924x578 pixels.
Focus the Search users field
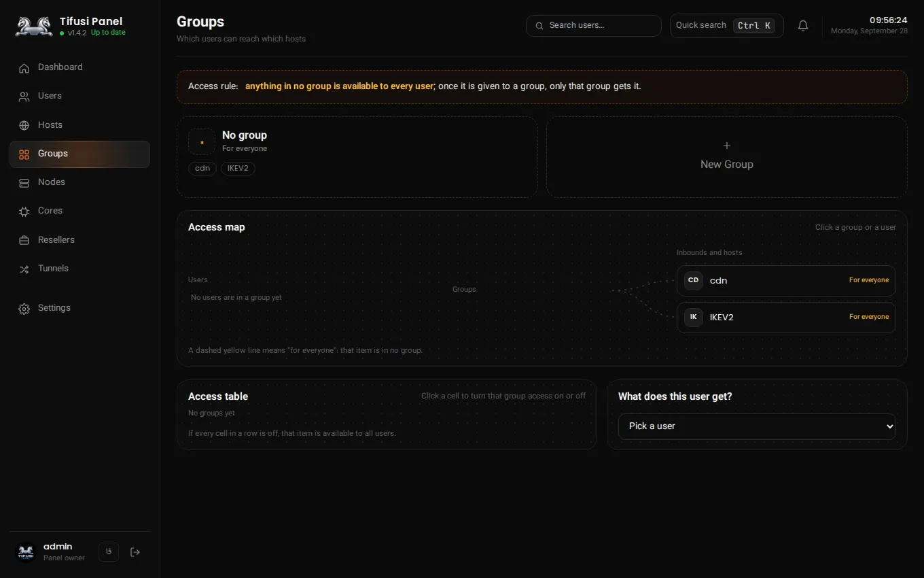click(x=594, y=26)
